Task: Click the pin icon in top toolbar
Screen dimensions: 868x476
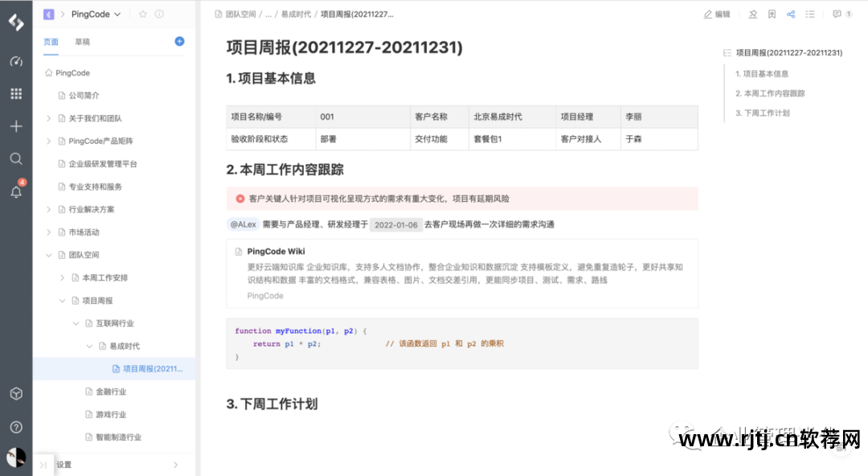Action: 753,14
